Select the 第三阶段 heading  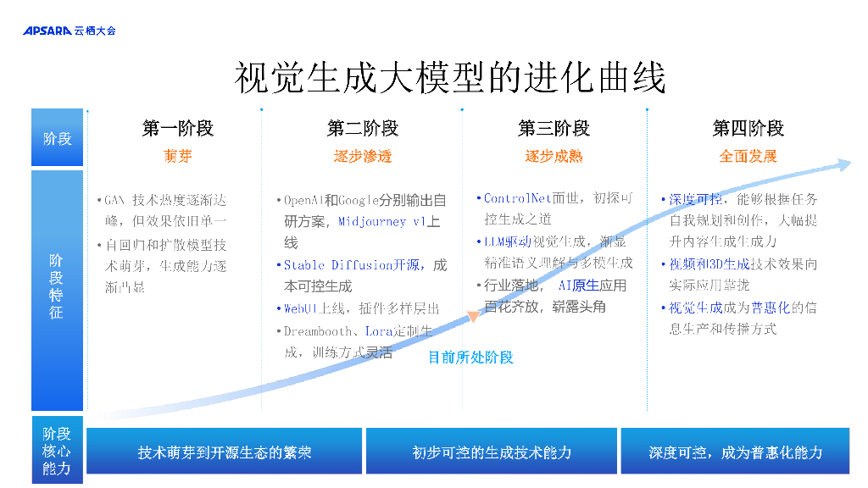tap(554, 129)
